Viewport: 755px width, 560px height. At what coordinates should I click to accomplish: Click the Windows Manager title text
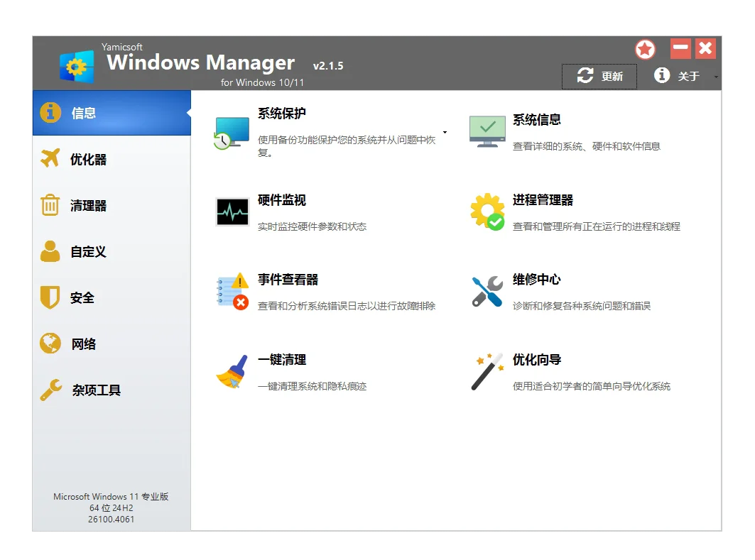tap(200, 62)
